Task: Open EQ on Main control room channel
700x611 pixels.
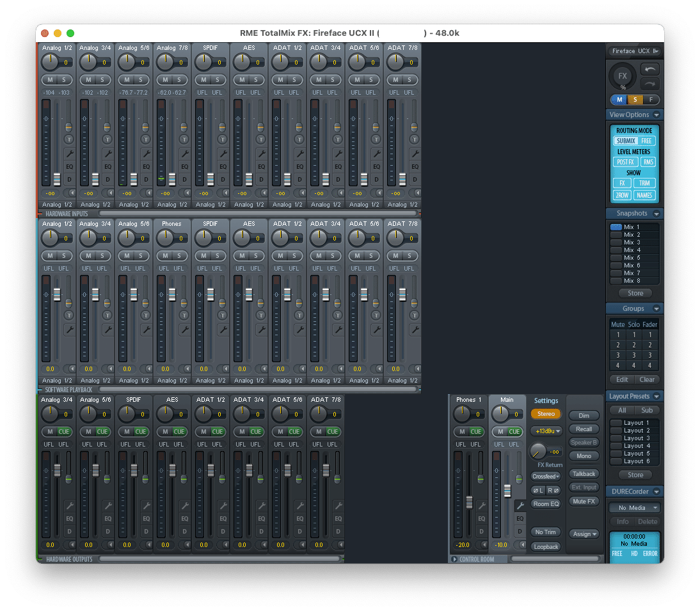Action: [x=520, y=519]
